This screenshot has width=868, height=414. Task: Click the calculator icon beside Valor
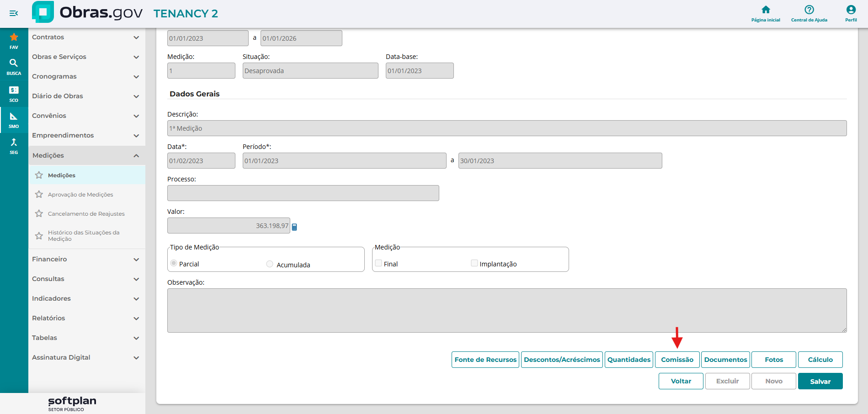294,227
